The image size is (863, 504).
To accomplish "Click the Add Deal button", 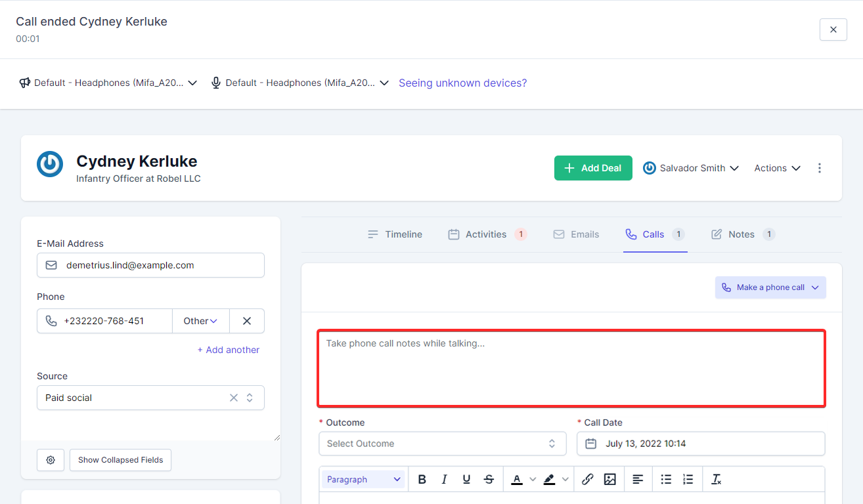I will [593, 168].
